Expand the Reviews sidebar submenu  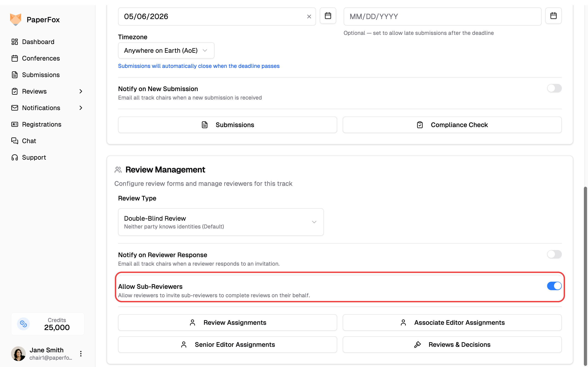pos(81,91)
